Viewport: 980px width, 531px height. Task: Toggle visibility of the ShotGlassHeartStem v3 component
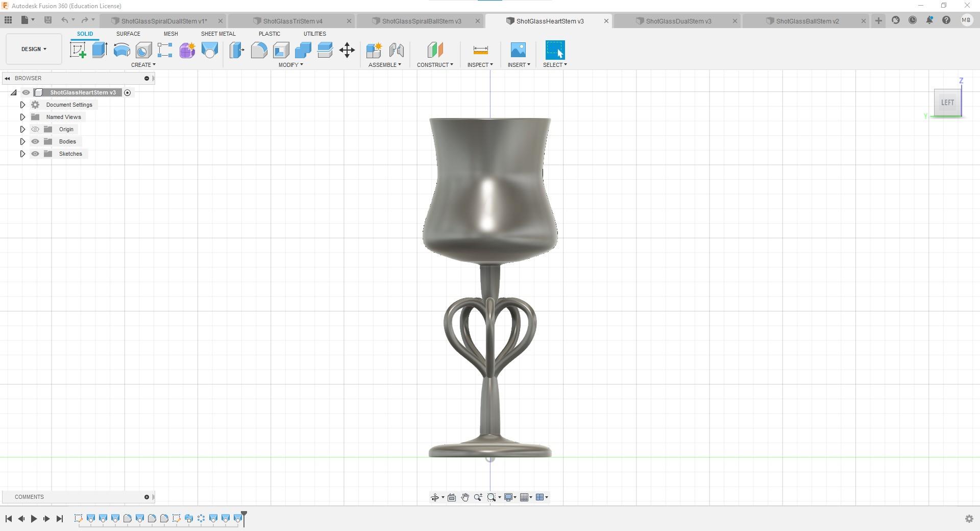point(26,92)
